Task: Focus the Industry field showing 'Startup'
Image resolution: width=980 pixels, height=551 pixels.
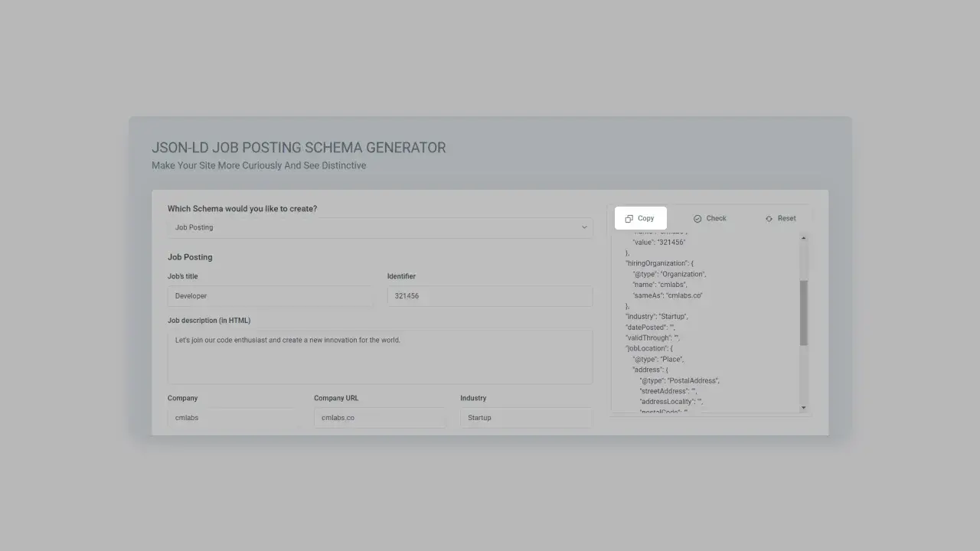Action: coord(526,417)
